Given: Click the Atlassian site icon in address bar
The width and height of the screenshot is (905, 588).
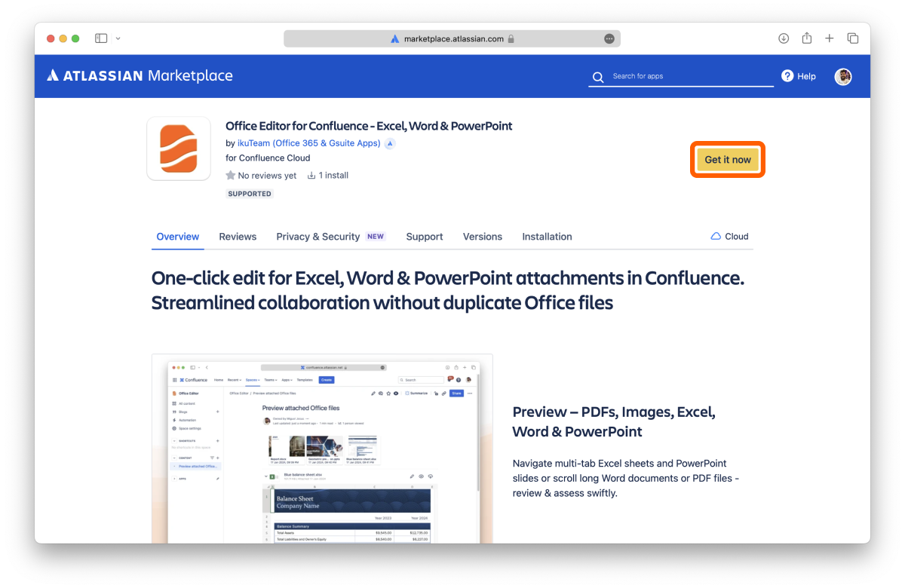Looking at the screenshot, I should tap(394, 38).
